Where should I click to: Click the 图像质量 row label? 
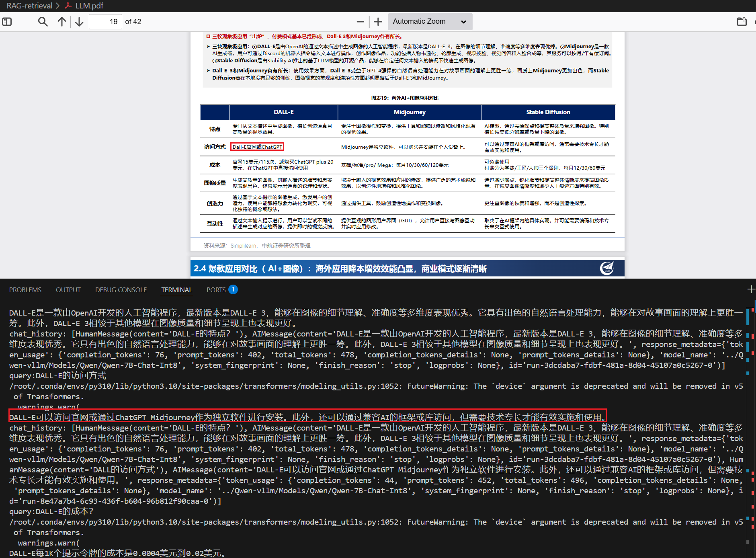tap(215, 183)
